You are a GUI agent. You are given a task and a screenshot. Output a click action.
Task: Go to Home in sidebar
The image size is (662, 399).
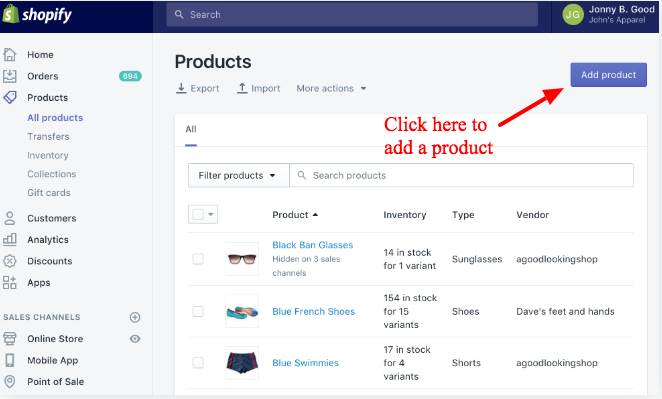(x=40, y=54)
